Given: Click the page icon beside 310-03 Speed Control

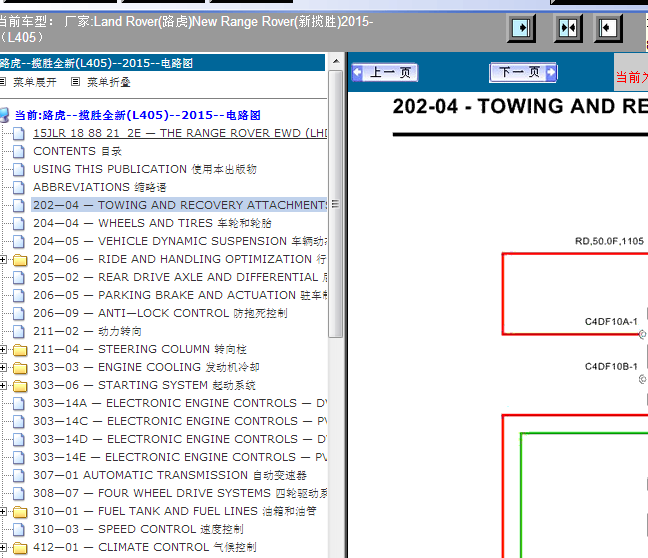Looking at the screenshot, I should pos(19,529).
